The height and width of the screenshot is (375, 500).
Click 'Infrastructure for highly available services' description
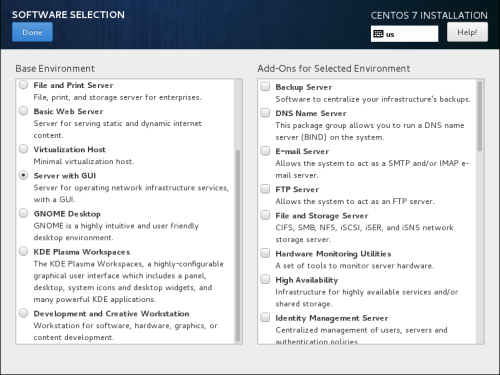(x=367, y=298)
